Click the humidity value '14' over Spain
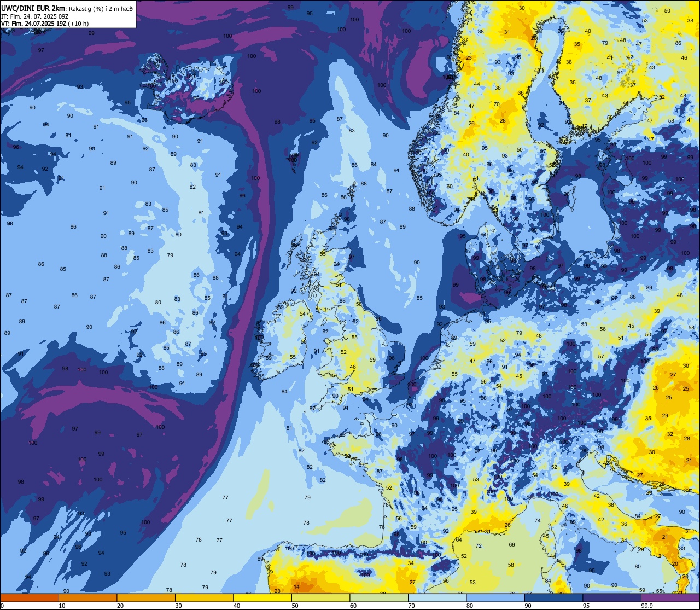 296,586
